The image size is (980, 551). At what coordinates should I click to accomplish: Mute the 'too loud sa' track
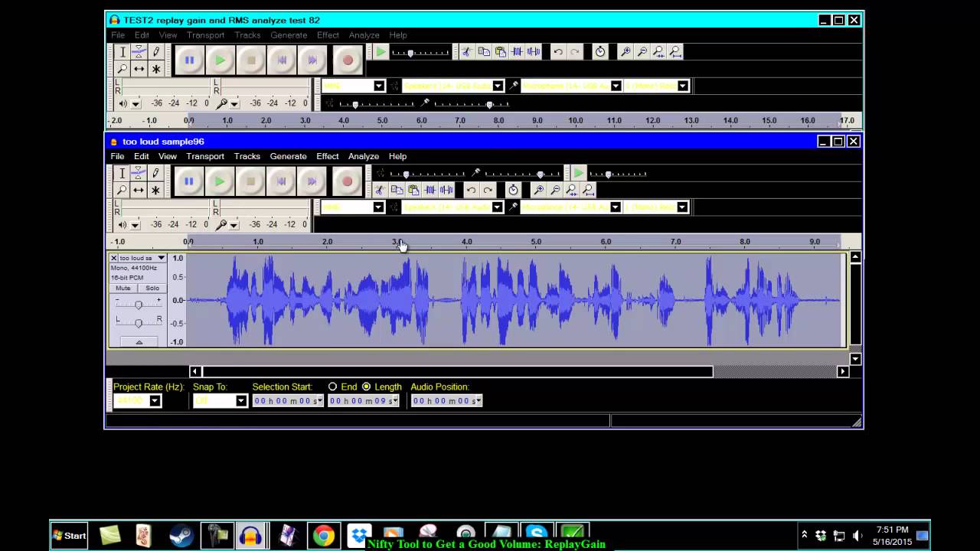pyautogui.click(x=123, y=289)
